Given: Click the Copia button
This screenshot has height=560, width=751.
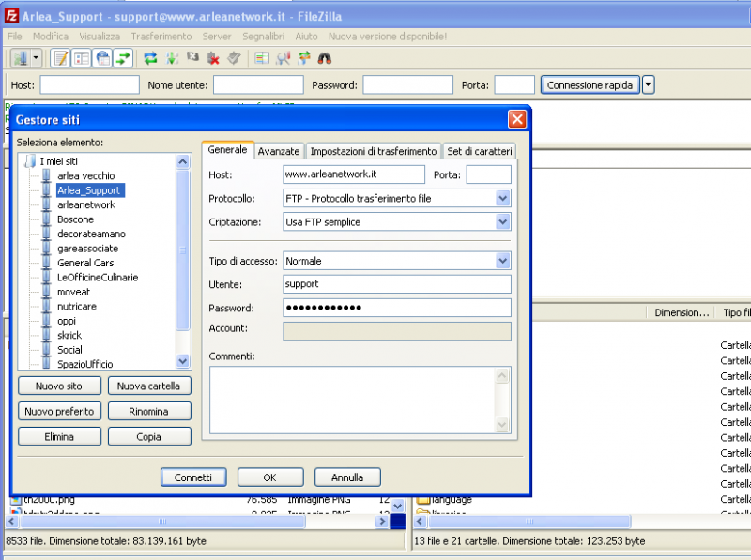Looking at the screenshot, I should click(149, 436).
